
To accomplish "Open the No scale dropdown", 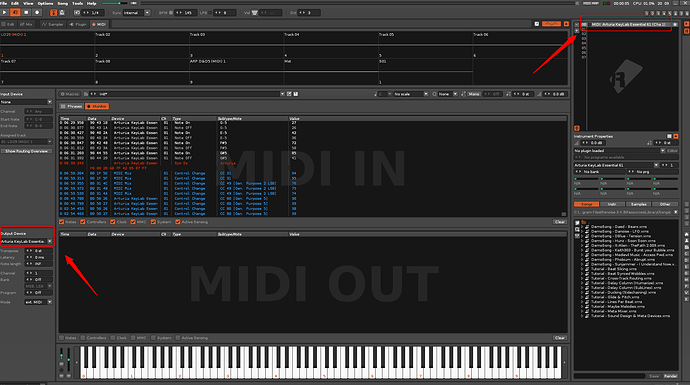I will (x=411, y=94).
